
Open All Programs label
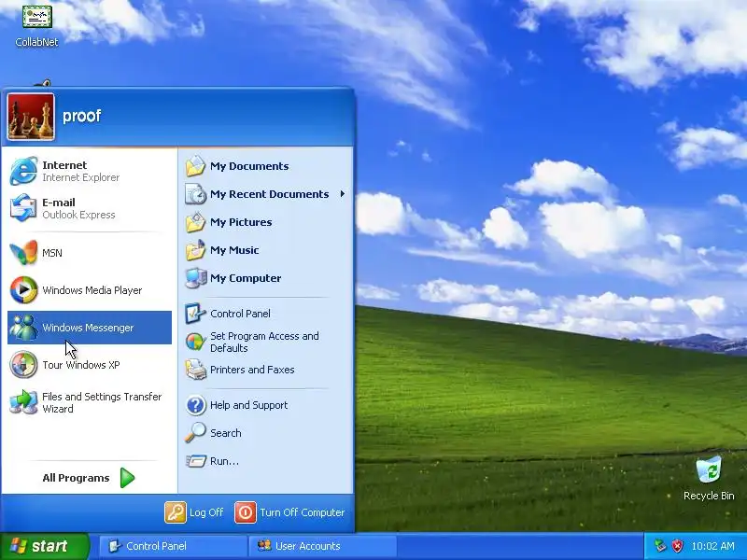point(76,478)
